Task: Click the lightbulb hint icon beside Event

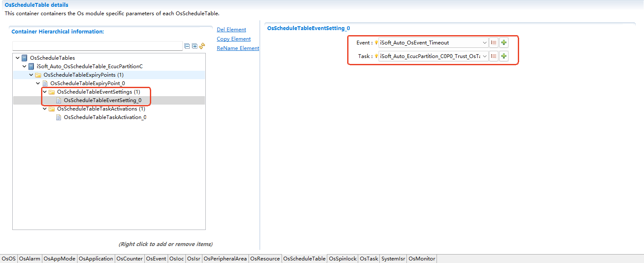Action: (x=376, y=43)
